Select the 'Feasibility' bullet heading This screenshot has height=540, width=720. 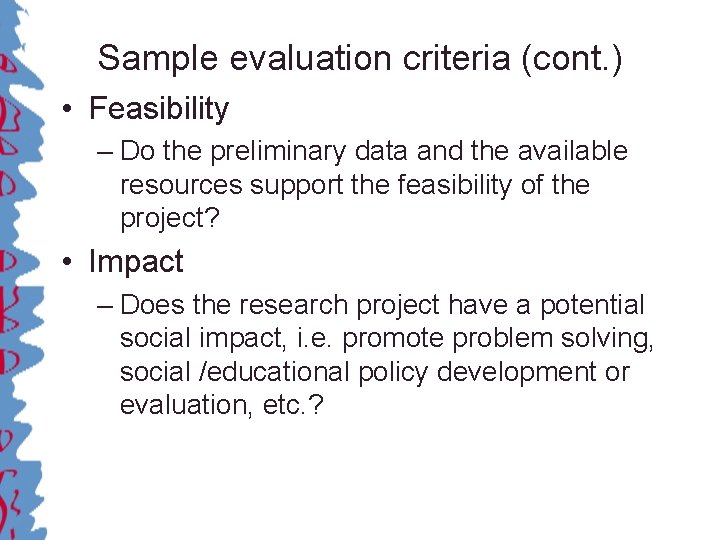[x=159, y=109]
